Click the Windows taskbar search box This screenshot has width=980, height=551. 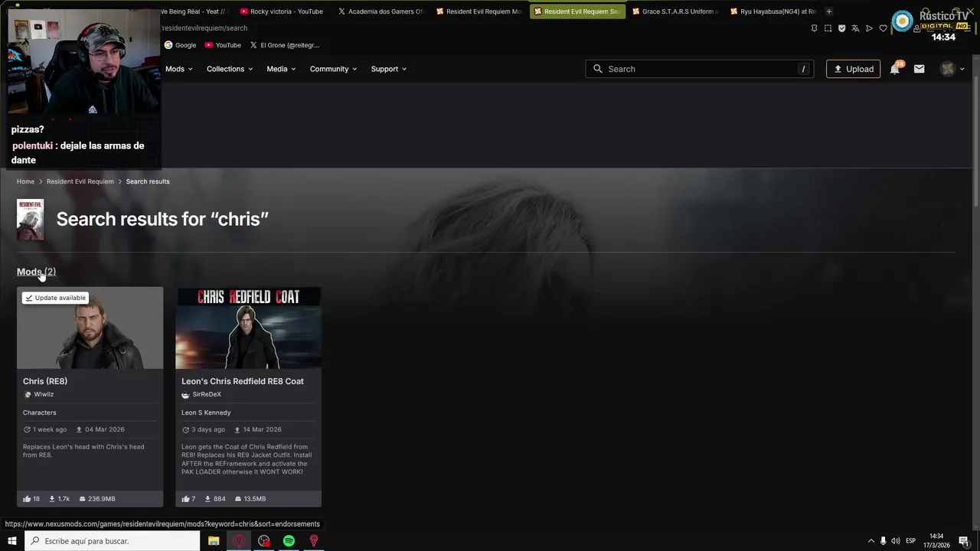click(112, 541)
